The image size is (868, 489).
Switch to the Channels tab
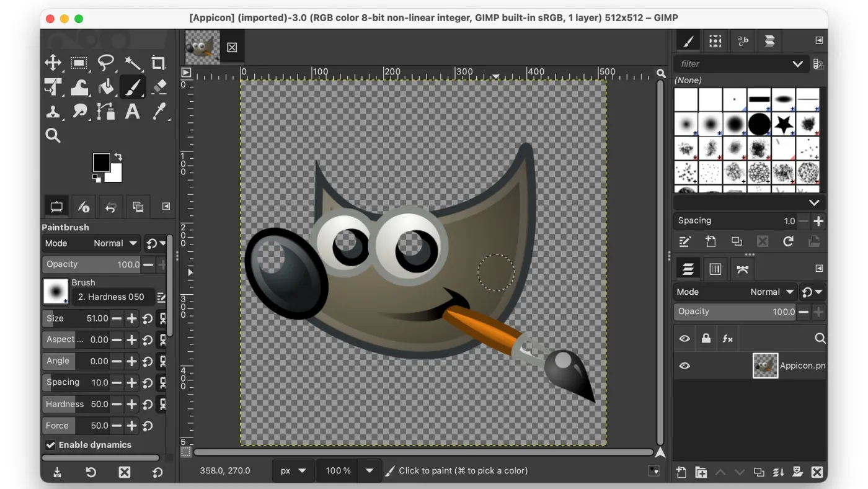tap(715, 269)
